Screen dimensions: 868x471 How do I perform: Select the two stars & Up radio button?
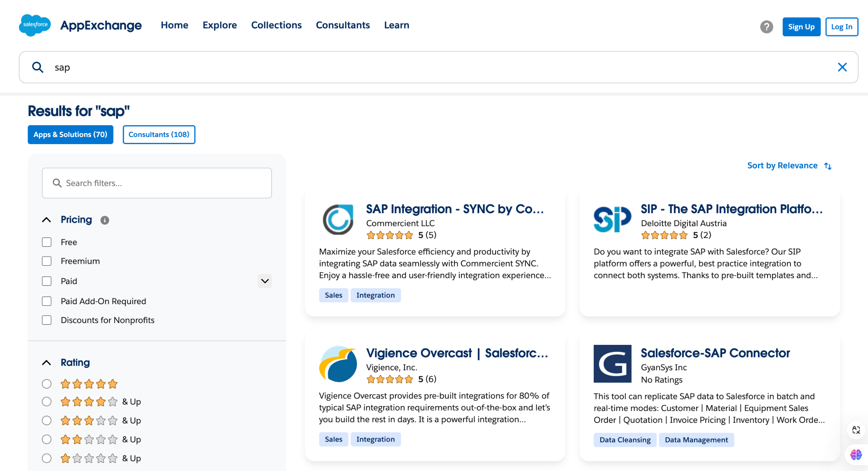[46, 439]
